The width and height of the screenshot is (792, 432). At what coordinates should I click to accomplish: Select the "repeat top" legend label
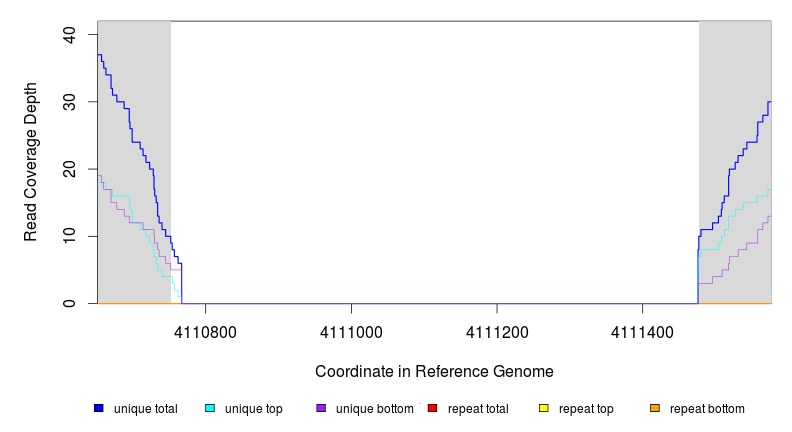point(585,409)
